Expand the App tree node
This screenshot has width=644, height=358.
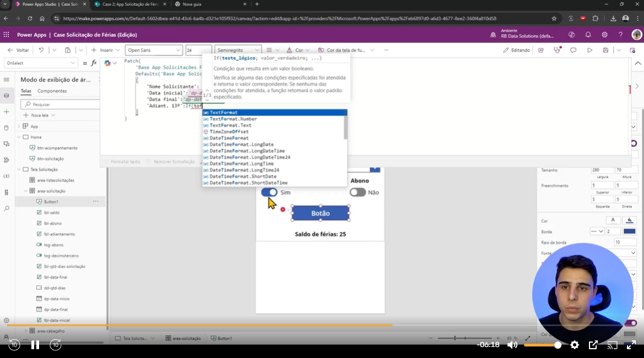point(19,126)
